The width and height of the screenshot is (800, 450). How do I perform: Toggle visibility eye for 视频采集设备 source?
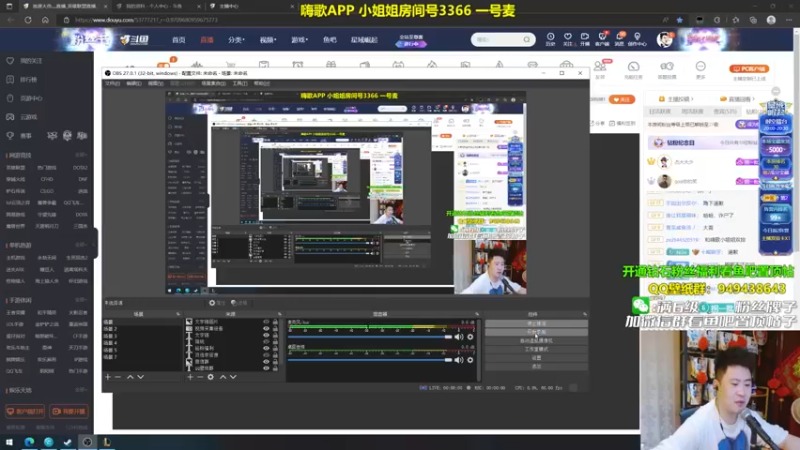tap(266, 329)
